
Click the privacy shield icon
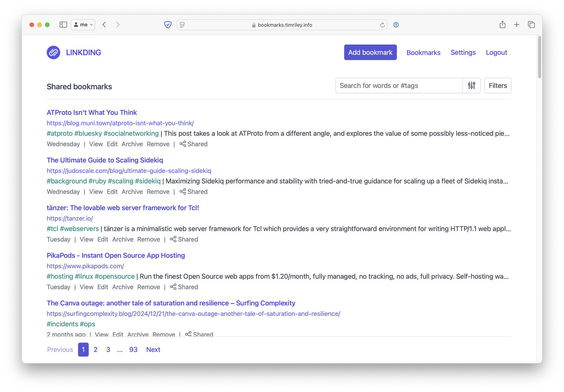click(x=168, y=25)
